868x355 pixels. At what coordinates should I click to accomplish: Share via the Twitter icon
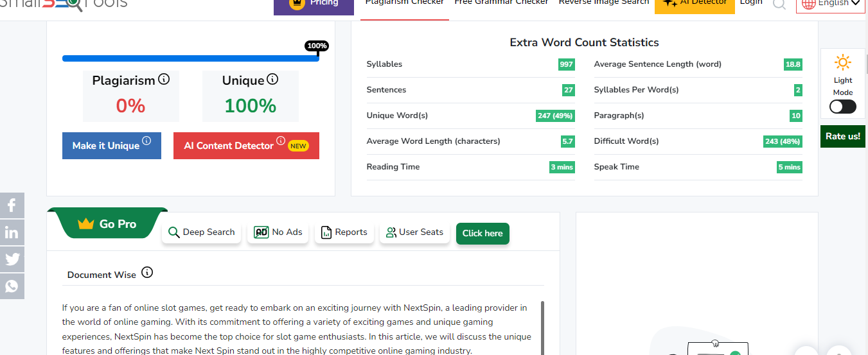[12, 259]
